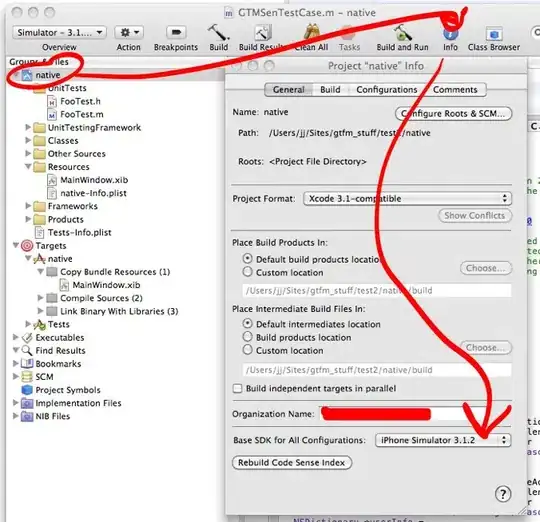Enable Build independent targets in parallel
This screenshot has width=540, height=522.
coord(238,389)
